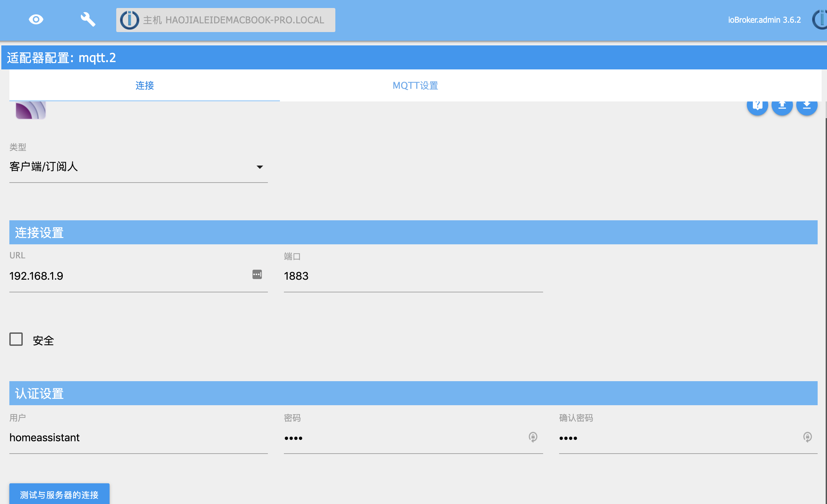Click the 用户 field containing homeassistant
This screenshot has height=504, width=827.
138,438
